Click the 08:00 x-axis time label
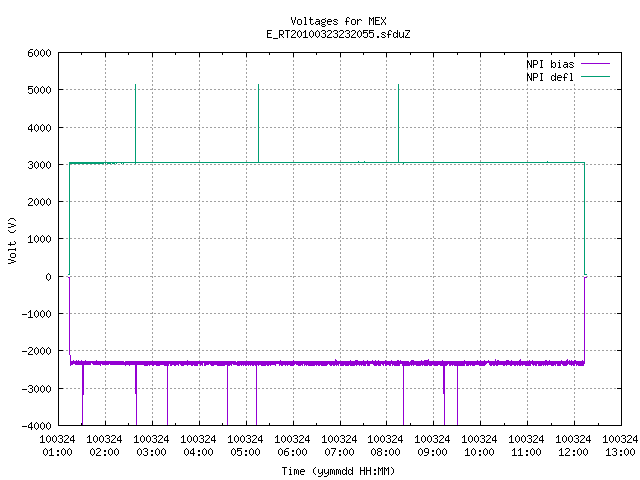640x480 pixels. point(385,452)
